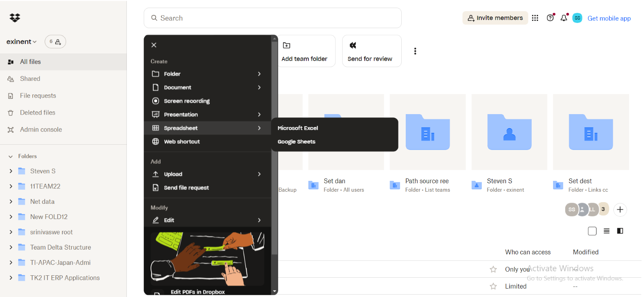Click the File requests sidebar icon
The image size is (644, 297).
tap(11, 96)
